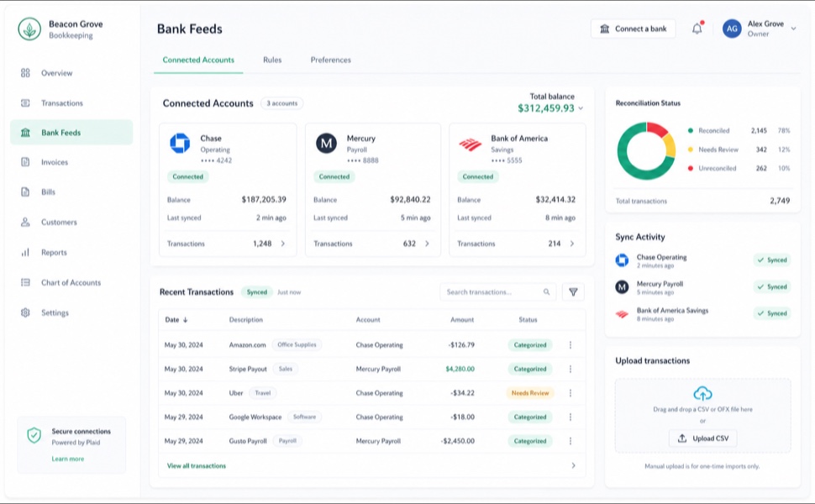
Task: Expand Chase transactions chevron showing 1,248
Action: click(283, 243)
